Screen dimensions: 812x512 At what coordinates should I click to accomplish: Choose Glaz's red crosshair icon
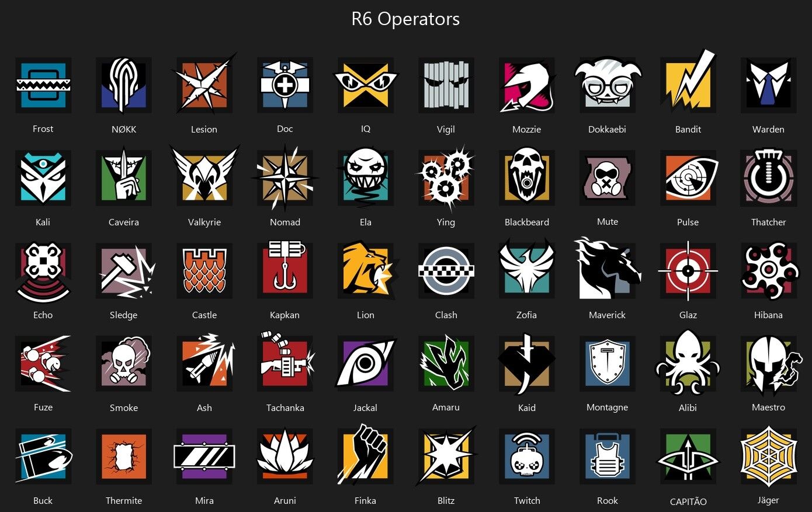688,271
